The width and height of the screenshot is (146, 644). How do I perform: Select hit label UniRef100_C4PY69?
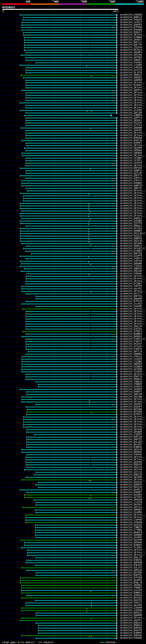(131, 261)
